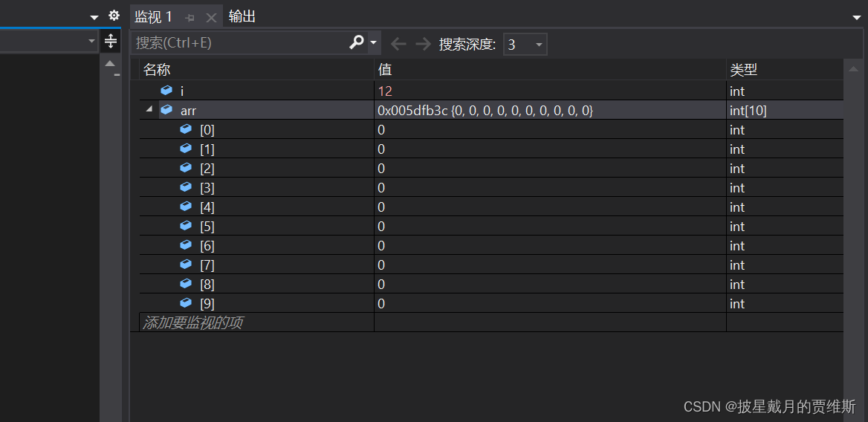Click the 添加要监视的项 row
Viewport: 868px width, 422px height.
click(488, 322)
